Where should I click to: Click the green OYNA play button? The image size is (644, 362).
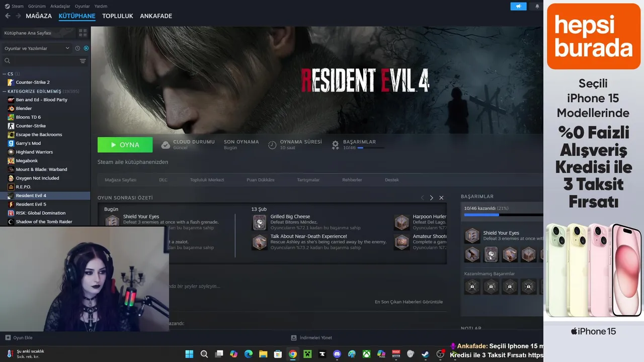point(125,145)
